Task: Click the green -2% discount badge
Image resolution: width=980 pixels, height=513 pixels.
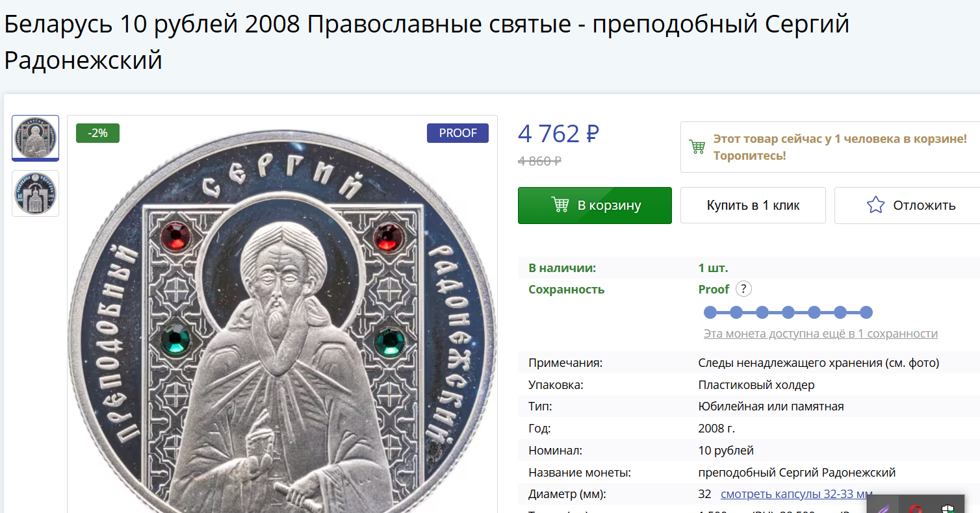Action: pos(97,133)
